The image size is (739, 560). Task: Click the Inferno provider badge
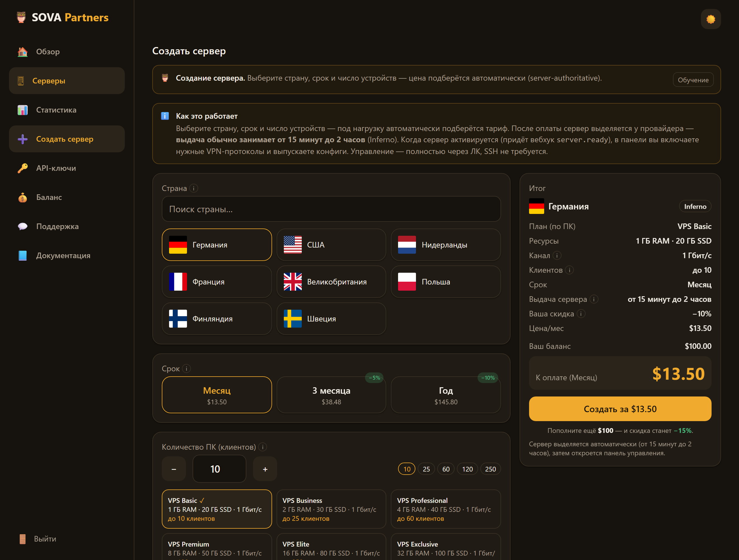695,206
